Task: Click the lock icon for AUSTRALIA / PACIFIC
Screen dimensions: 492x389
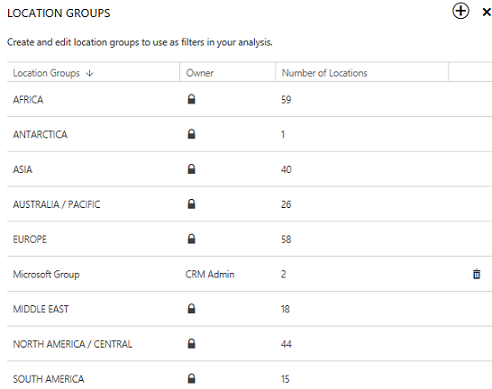Action: tap(191, 204)
